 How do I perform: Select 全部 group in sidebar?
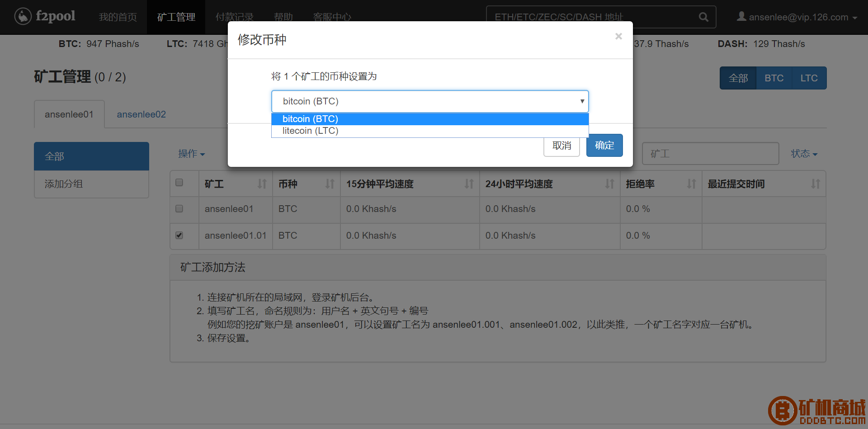pyautogui.click(x=91, y=156)
